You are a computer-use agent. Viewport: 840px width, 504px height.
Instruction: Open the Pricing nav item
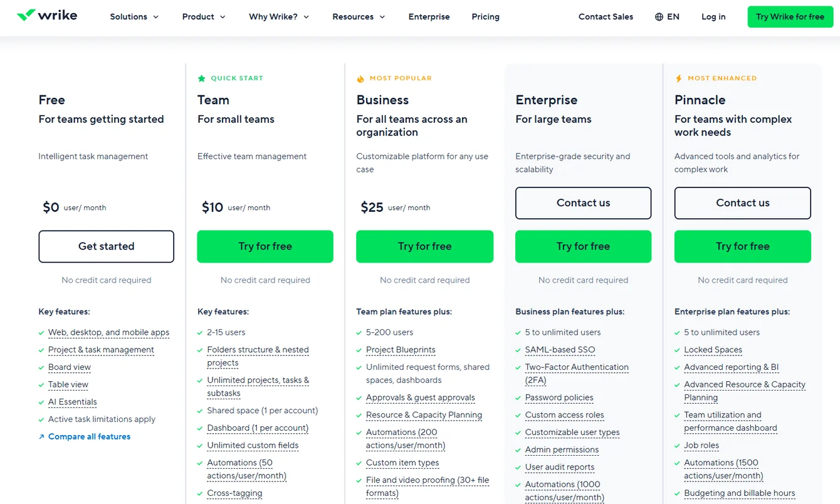pos(485,17)
